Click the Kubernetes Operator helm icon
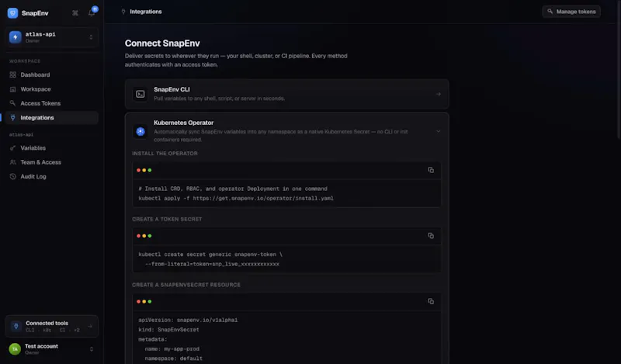The image size is (621, 364). (141, 131)
